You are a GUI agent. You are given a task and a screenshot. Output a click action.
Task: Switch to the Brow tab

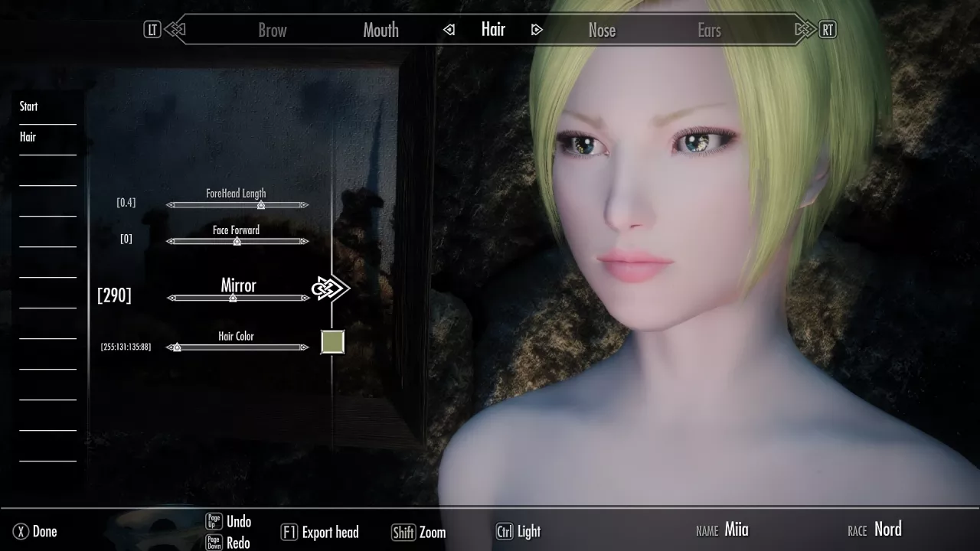tap(273, 31)
